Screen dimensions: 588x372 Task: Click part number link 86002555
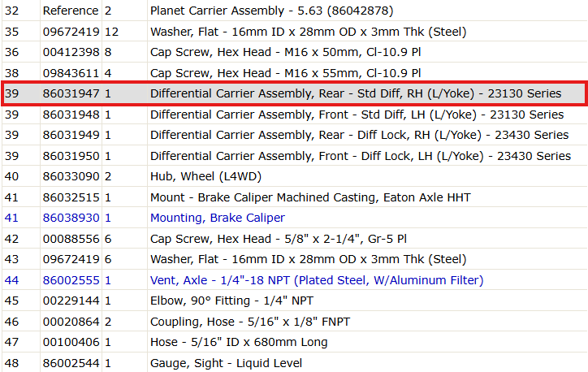pos(71,280)
